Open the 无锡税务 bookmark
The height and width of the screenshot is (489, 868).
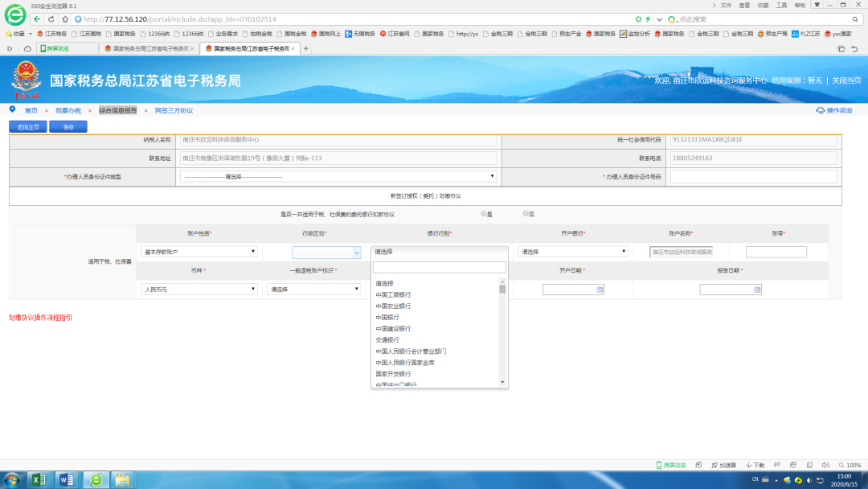click(360, 34)
